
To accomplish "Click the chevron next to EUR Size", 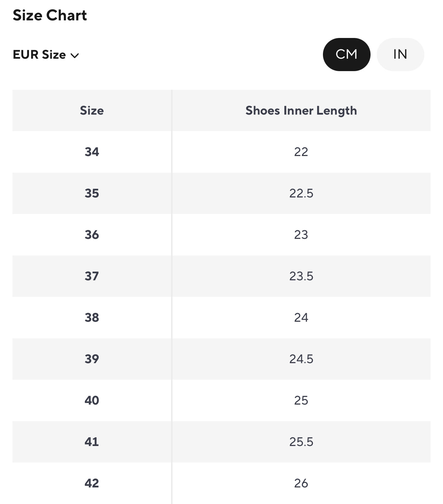I will coord(75,56).
